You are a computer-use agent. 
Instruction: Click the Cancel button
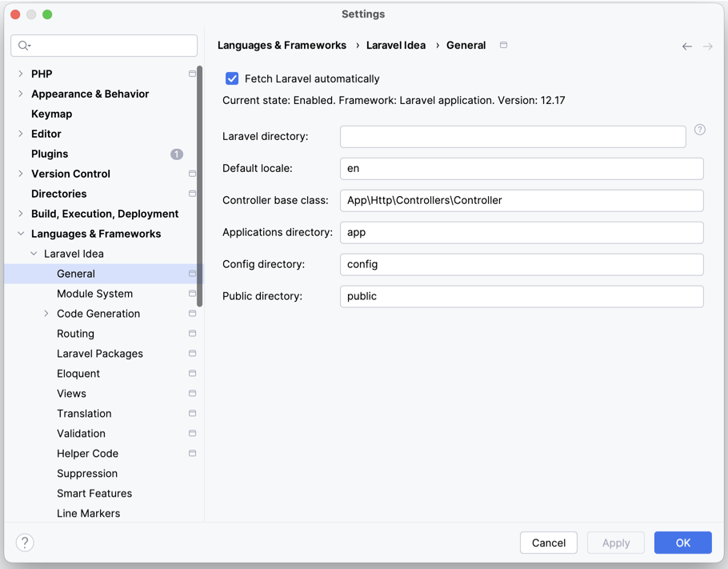tap(548, 543)
